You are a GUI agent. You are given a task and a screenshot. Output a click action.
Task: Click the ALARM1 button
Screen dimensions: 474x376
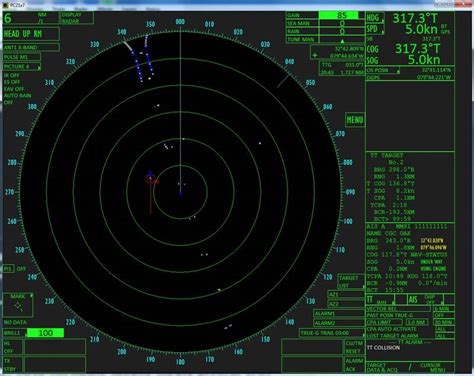point(339,313)
